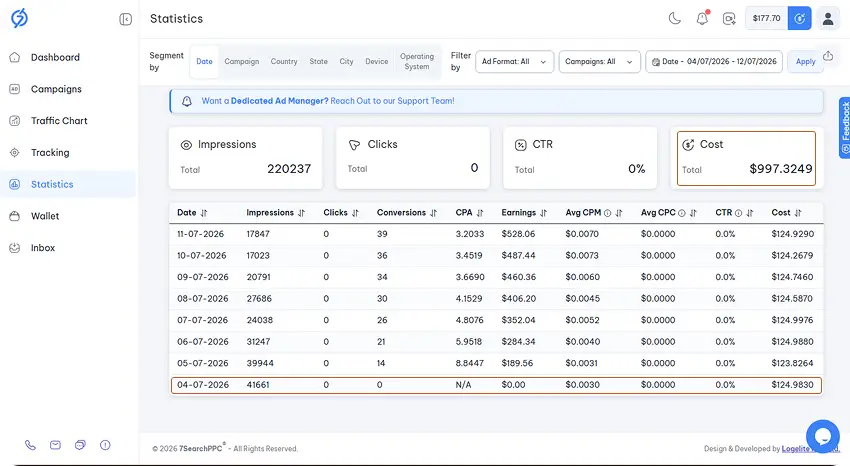Click the blue add funds icon
The image size is (850, 466).
click(800, 18)
